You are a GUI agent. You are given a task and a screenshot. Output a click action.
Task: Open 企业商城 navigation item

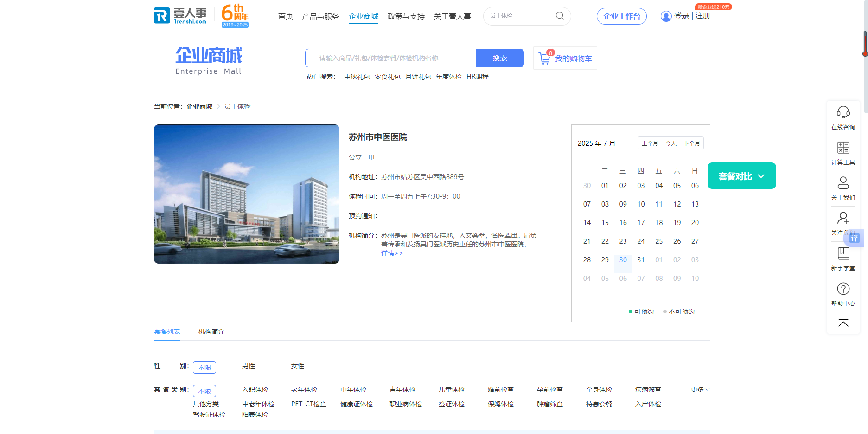[364, 16]
